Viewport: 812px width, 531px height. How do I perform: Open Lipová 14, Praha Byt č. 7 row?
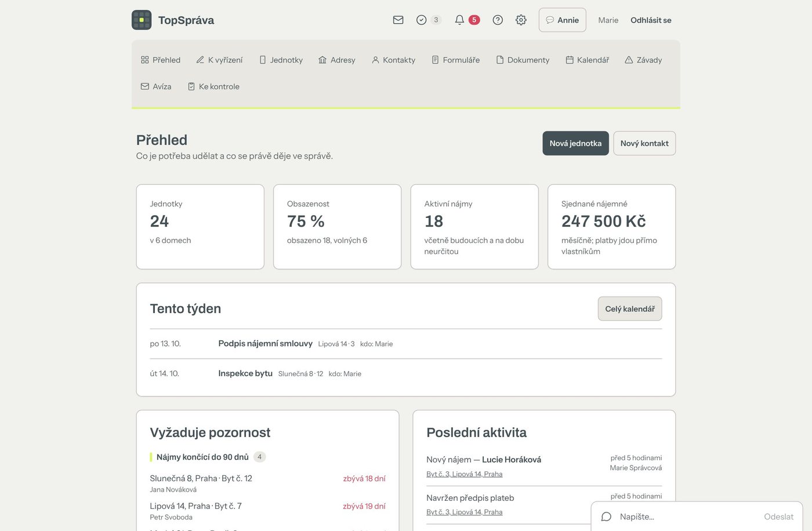pyautogui.click(x=267, y=511)
